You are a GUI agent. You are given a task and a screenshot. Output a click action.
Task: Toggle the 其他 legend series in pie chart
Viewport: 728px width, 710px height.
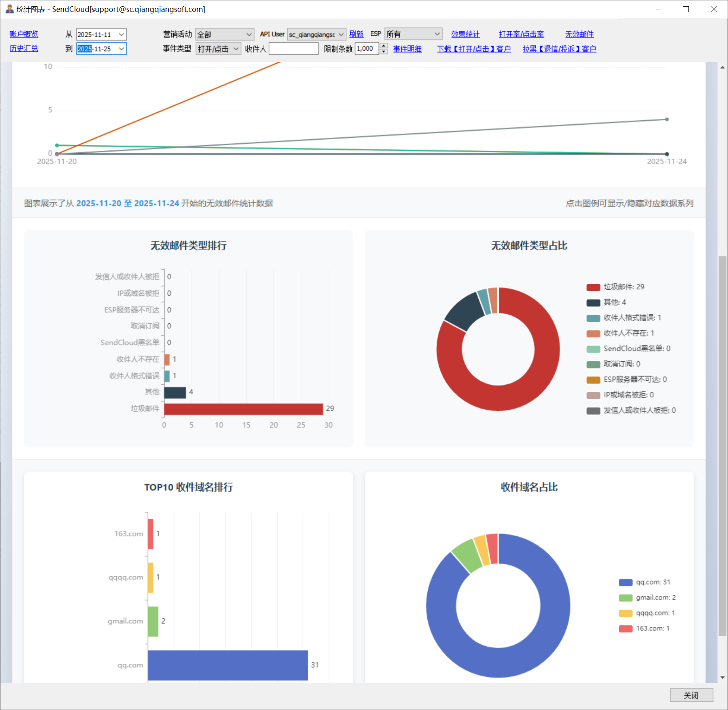click(x=606, y=302)
